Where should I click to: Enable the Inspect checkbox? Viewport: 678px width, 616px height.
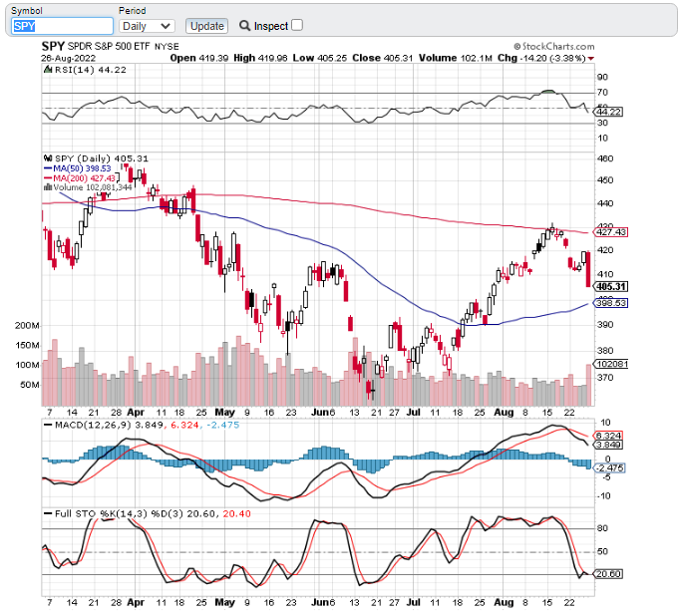(297, 25)
